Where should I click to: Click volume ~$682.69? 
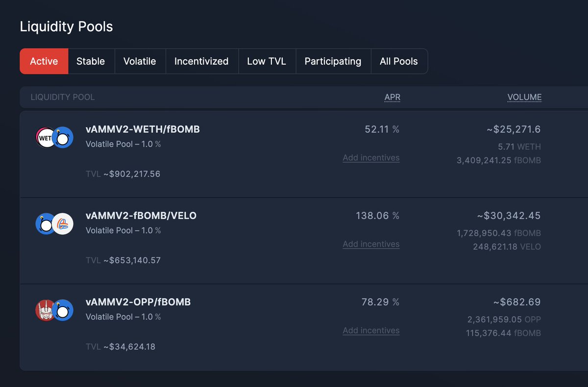(x=517, y=302)
